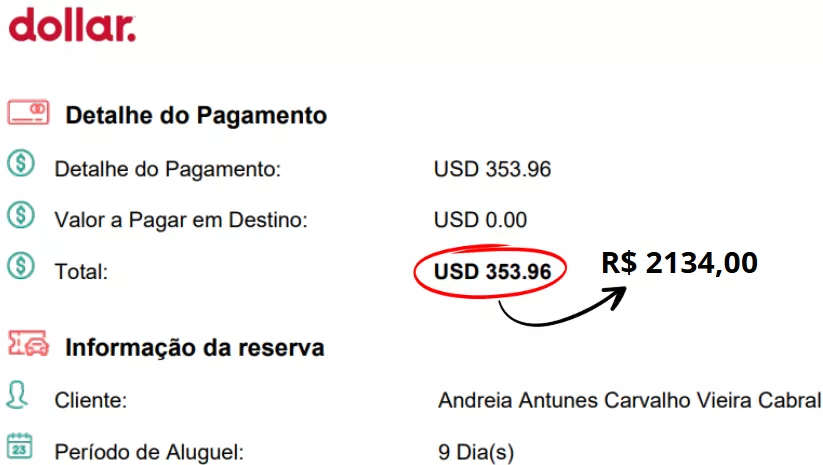Click the R$ 2134,00 converted amount
The width and height of the screenshot is (823, 465).
click(x=679, y=263)
